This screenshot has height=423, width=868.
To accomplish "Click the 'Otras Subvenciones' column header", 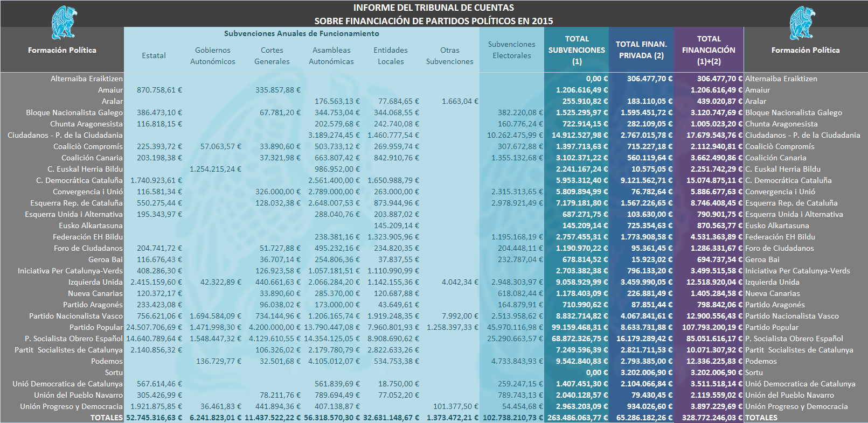I will (x=450, y=55).
